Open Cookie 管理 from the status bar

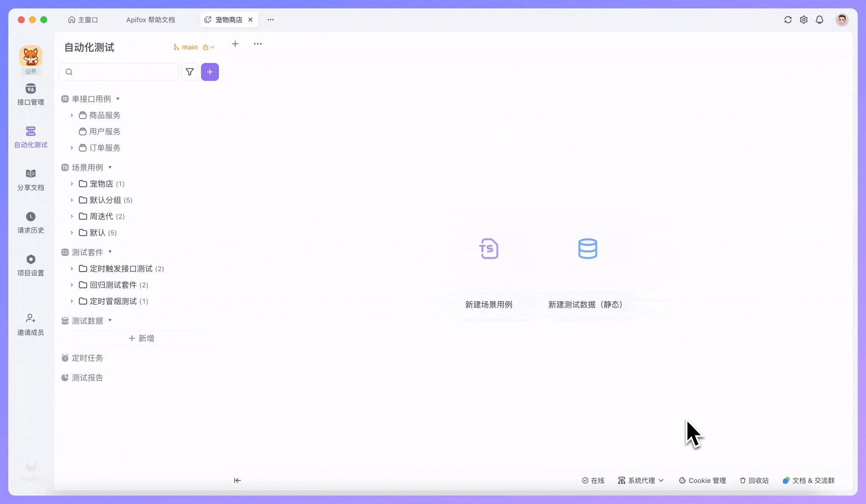(x=702, y=480)
